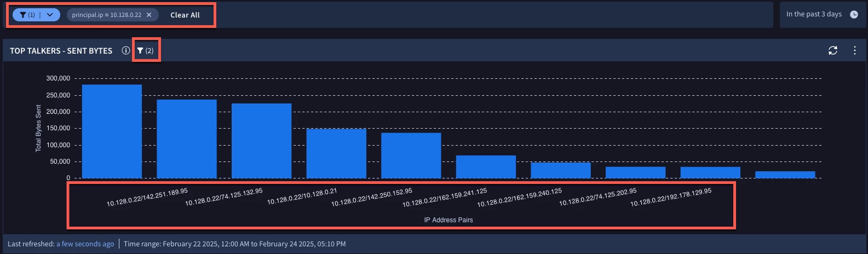Viewport: 868px width, 254px height.
Task: Click the axis label 10.128.0.22/10.128.0.21
Action: (302, 196)
